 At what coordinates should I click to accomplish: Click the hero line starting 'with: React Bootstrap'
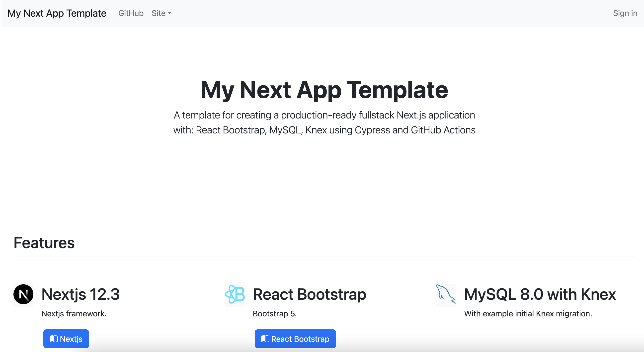[x=324, y=130]
